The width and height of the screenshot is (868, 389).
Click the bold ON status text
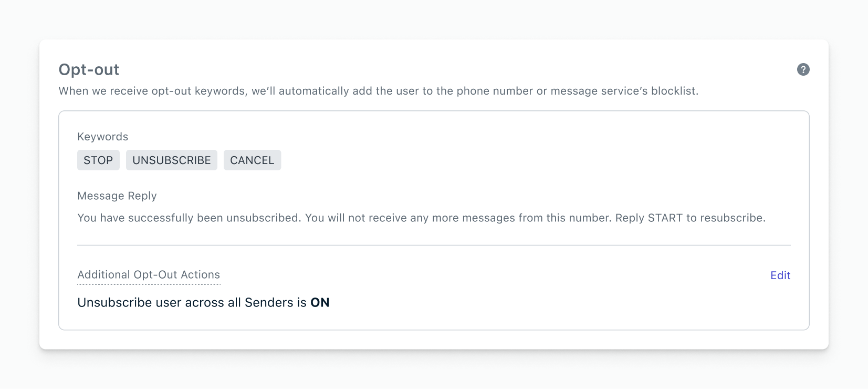[320, 303]
